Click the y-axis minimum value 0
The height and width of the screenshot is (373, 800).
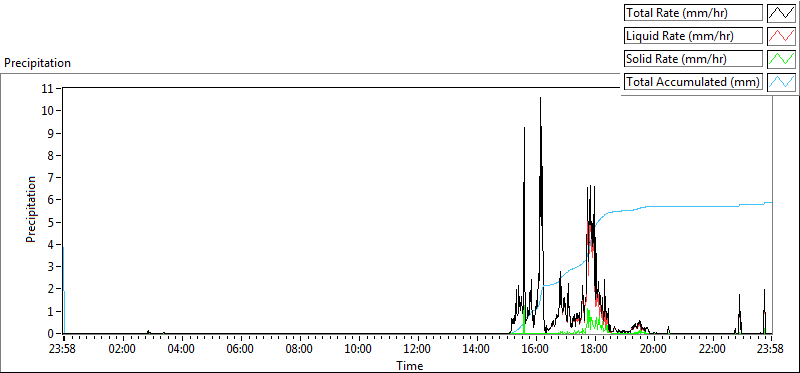pos(52,333)
